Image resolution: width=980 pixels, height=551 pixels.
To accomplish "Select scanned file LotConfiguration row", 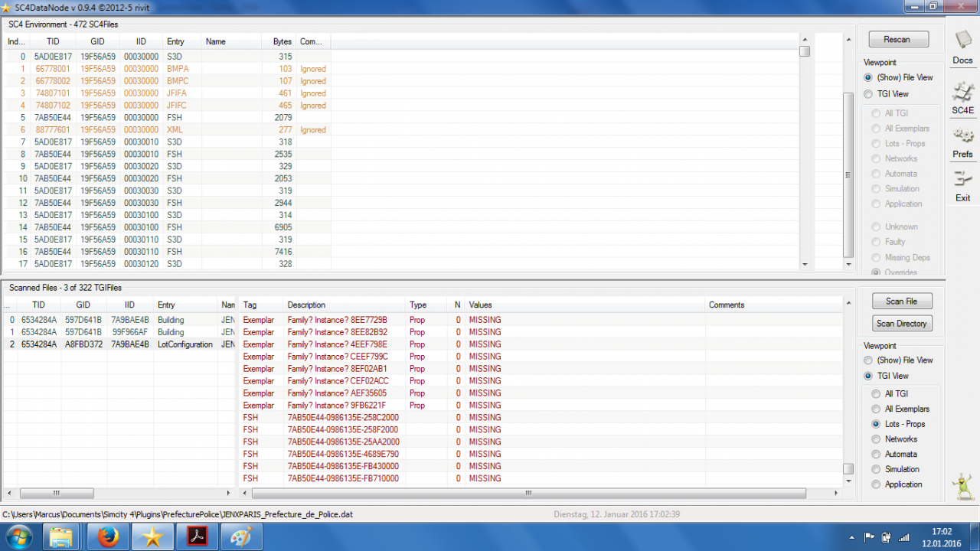I will [x=119, y=344].
